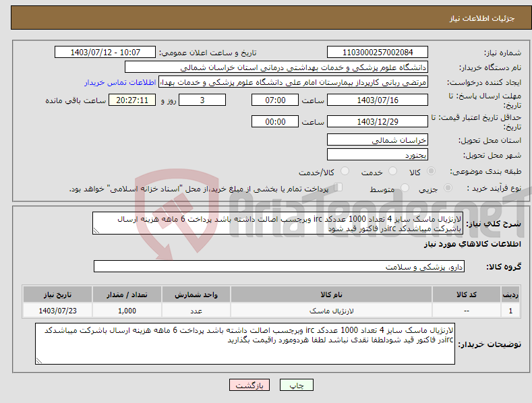
Task: Click the تاریخ نیاز column header
Action: [x=57, y=294]
